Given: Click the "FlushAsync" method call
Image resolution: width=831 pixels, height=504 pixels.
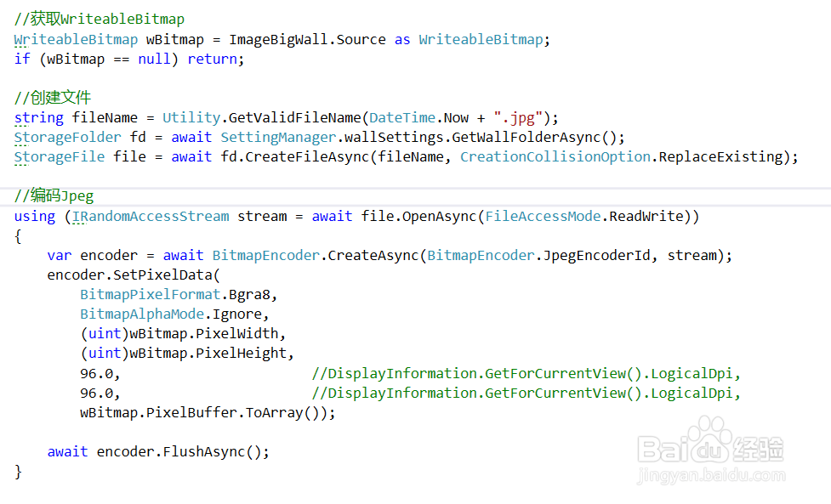Looking at the screenshot, I should [204, 452].
